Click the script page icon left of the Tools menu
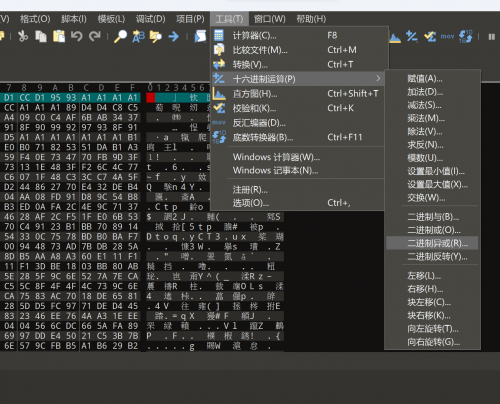This screenshot has height=404, width=500. pyautogui.click(x=200, y=36)
